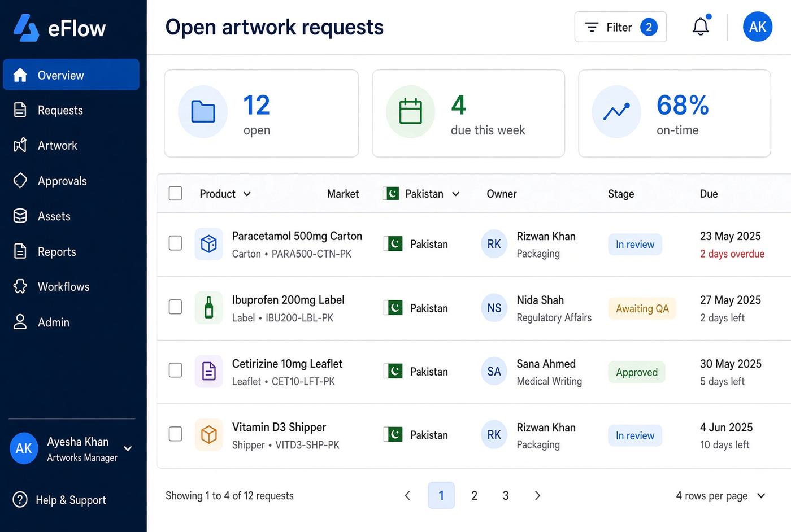Open the Help & Support link
Image resolution: width=791 pixels, height=532 pixels.
click(71, 500)
